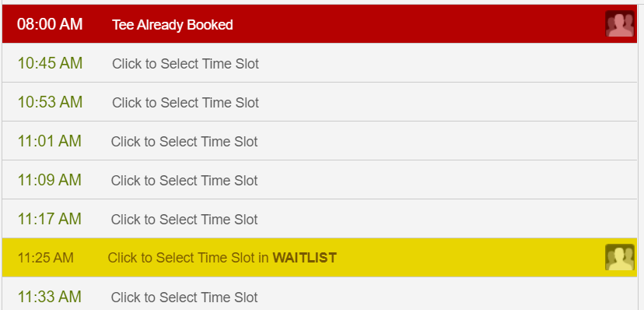Select the 10:45 AM time slot
This screenshot has height=310, width=644.
tap(320, 63)
